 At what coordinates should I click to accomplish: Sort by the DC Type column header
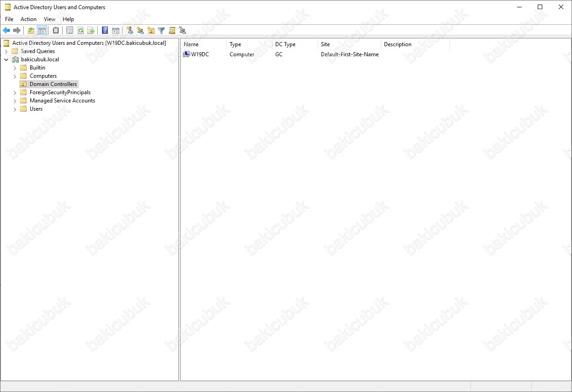click(295, 44)
